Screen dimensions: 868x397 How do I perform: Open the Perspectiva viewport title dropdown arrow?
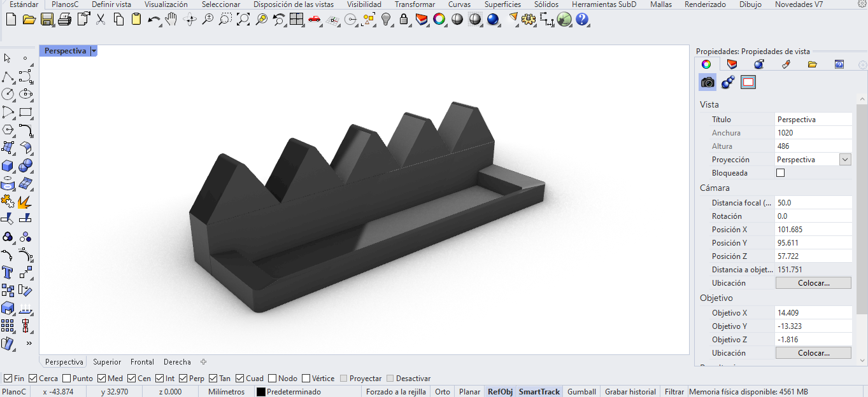94,51
